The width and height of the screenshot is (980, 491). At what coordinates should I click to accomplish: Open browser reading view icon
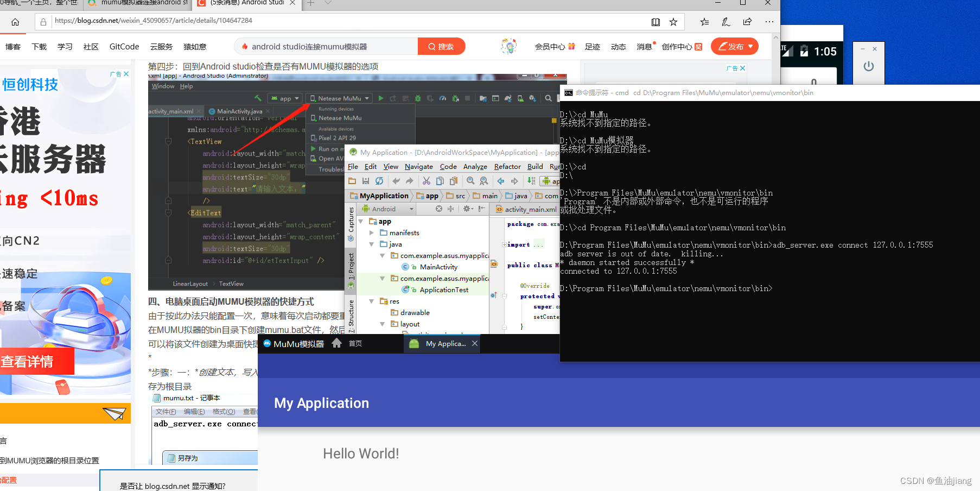pos(656,22)
